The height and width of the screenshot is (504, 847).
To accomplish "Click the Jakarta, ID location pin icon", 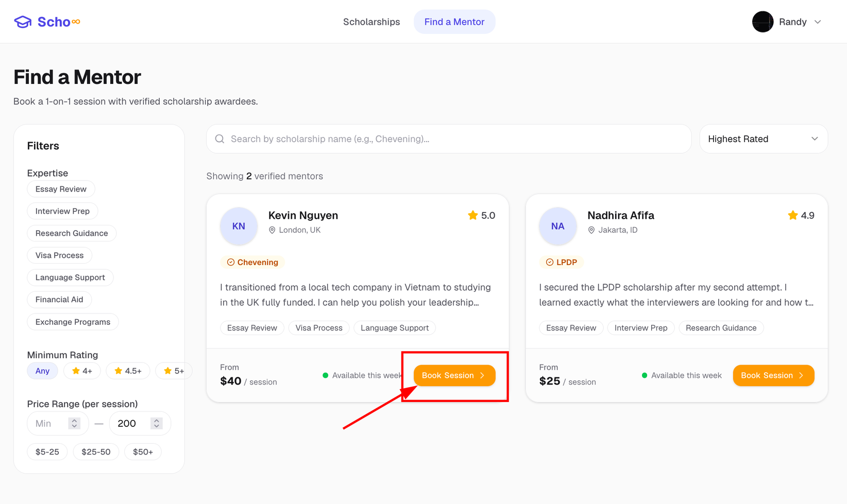I will click(x=591, y=230).
